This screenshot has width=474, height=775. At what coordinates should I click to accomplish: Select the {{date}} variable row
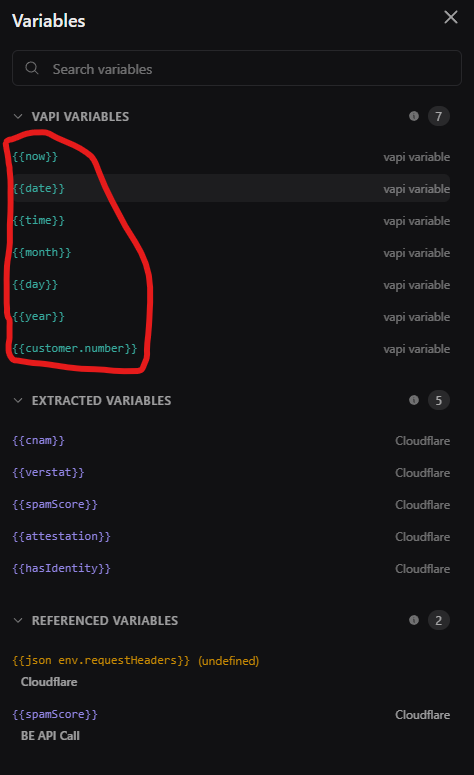231,188
